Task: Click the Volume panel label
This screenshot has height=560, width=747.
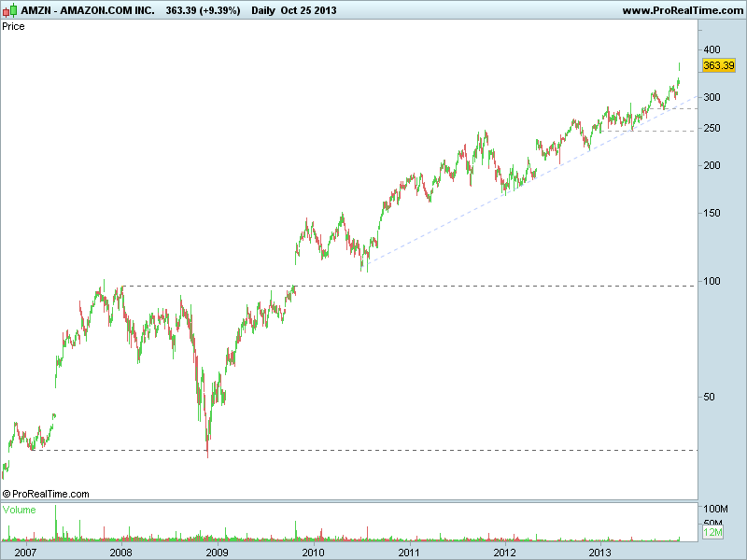Action: tap(19, 510)
